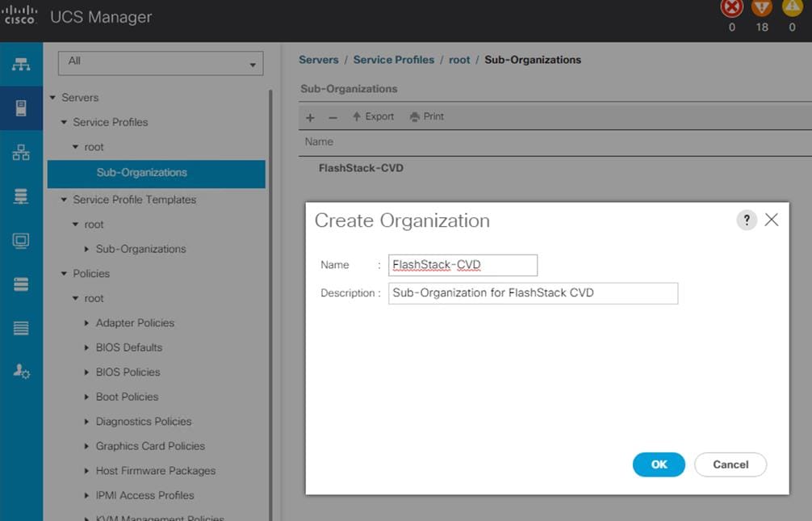
Task: Click the Name column header
Action: (319, 142)
